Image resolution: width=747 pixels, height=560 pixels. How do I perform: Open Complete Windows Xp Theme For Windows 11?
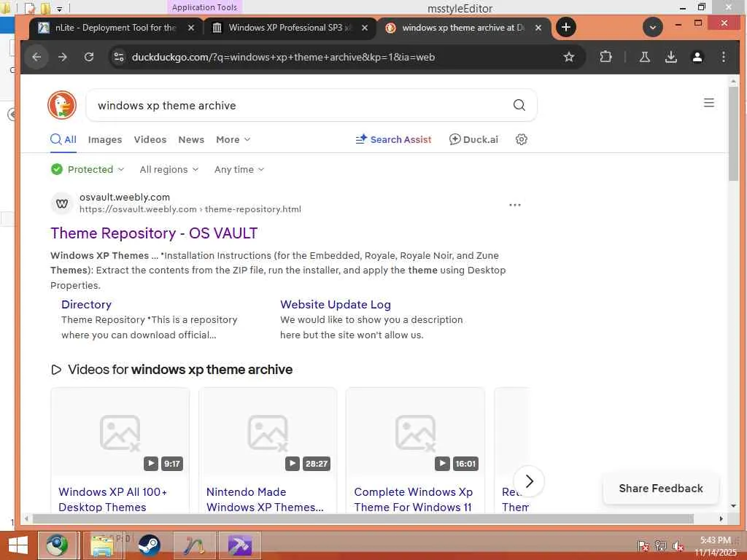point(413,499)
